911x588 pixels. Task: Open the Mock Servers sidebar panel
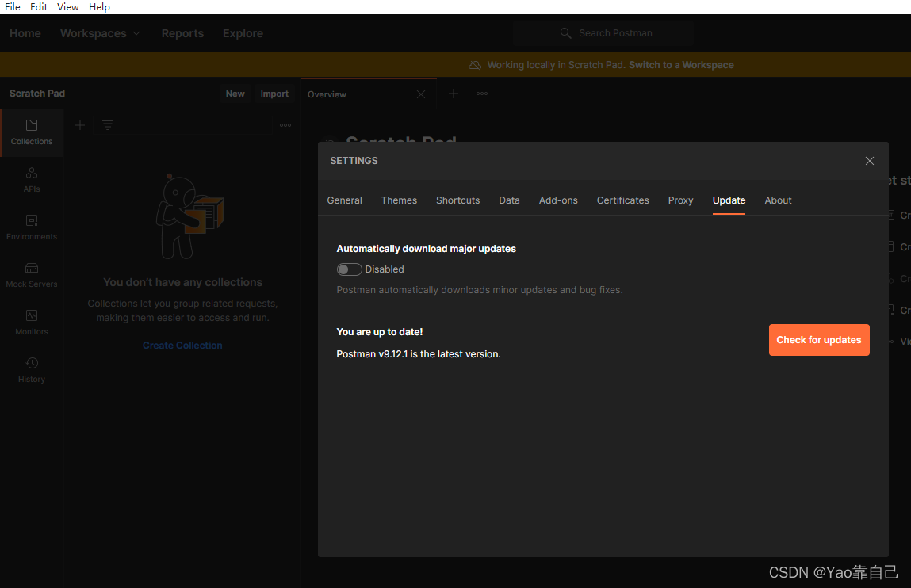32,276
